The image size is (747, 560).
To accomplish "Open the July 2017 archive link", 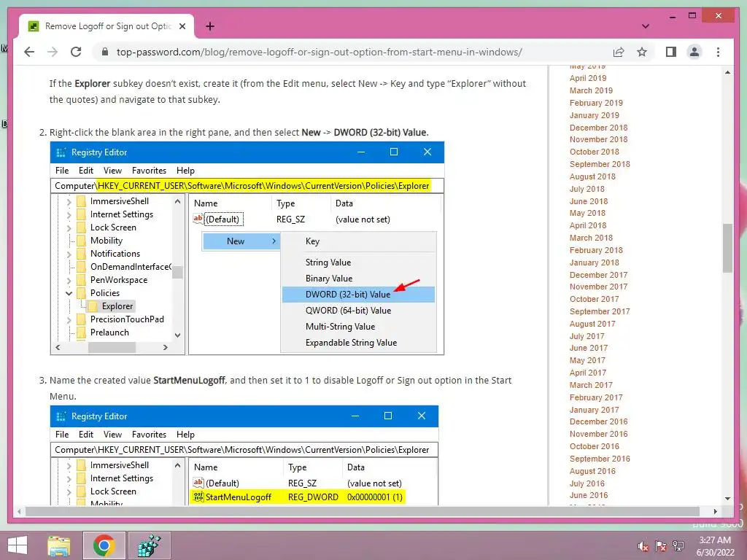I will pos(587,336).
